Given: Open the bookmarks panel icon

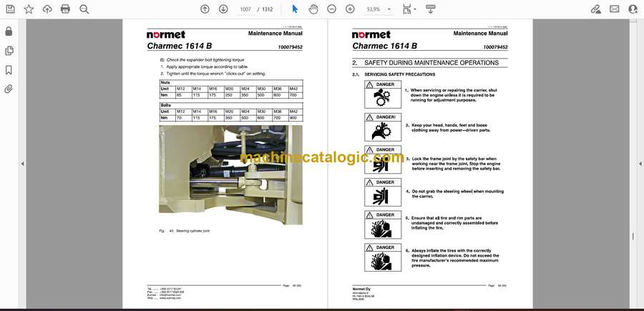Looking at the screenshot, I should point(9,70).
